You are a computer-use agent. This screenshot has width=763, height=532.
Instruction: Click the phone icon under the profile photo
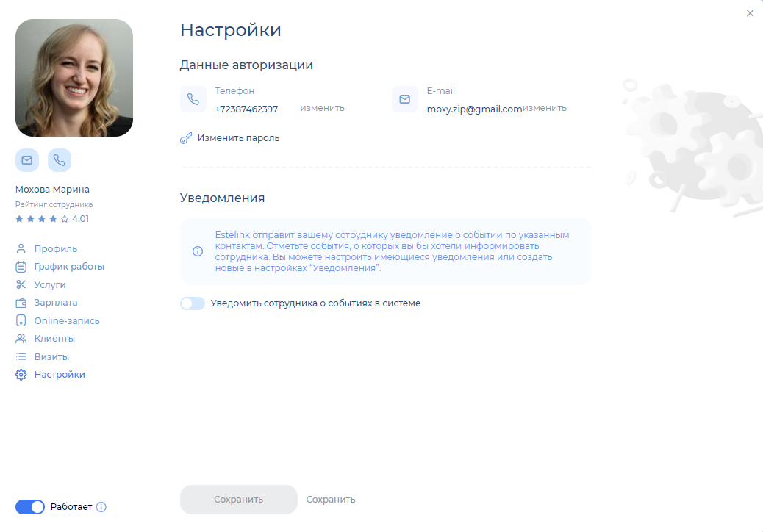(x=60, y=159)
